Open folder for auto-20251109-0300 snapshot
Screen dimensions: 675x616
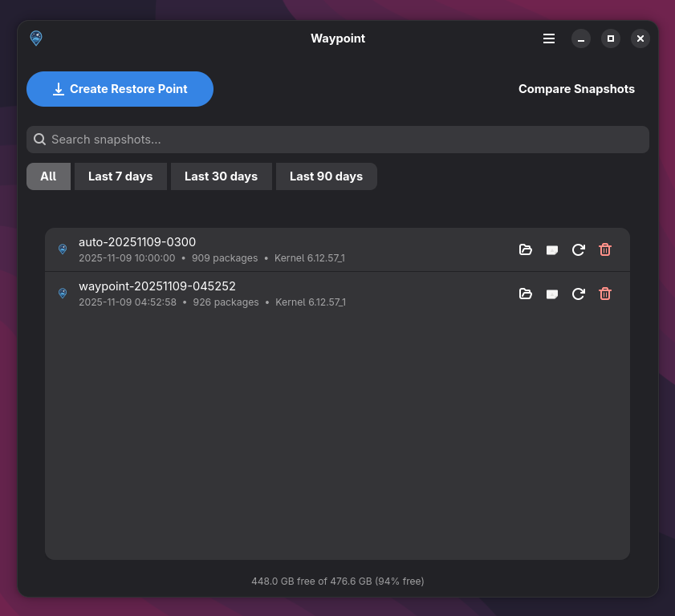pyautogui.click(x=526, y=249)
